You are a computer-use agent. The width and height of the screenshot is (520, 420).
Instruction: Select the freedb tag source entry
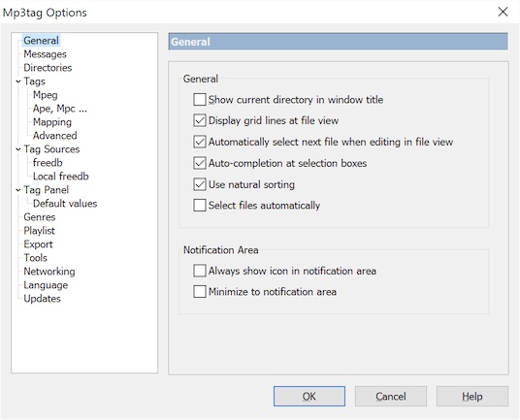tap(48, 163)
